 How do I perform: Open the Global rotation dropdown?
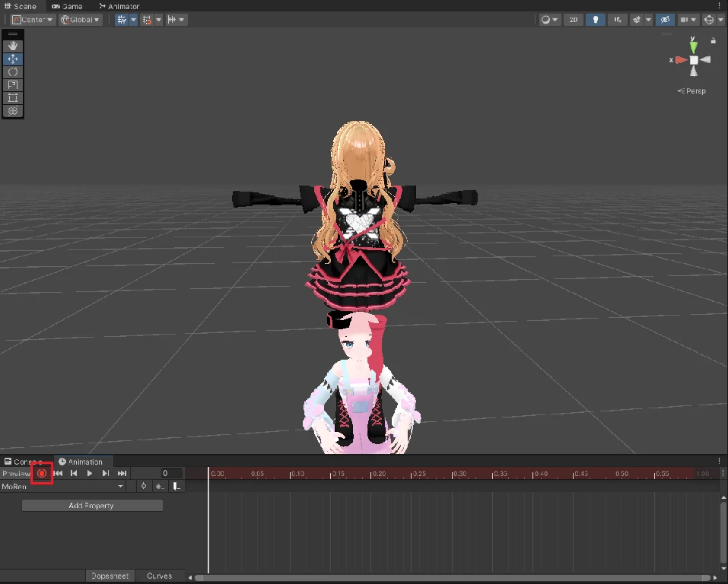click(81, 20)
